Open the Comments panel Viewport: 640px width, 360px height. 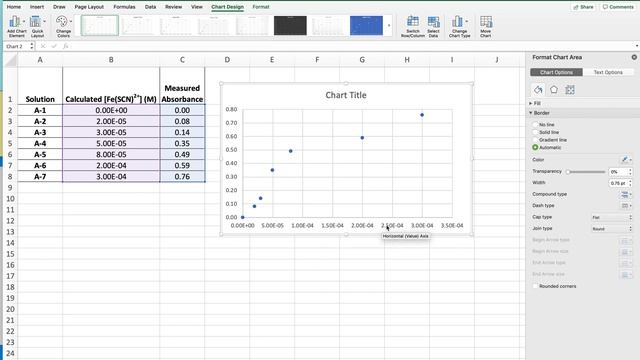(x=618, y=7)
